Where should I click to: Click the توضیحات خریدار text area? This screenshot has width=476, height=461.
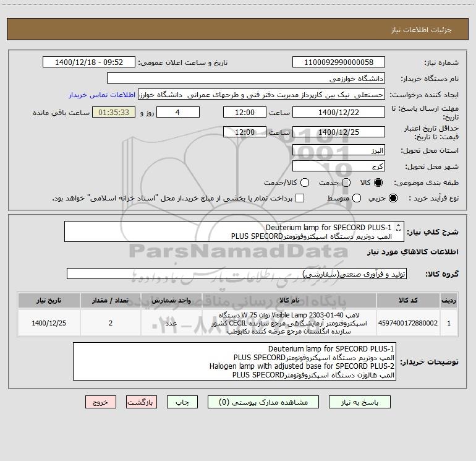tap(234, 361)
